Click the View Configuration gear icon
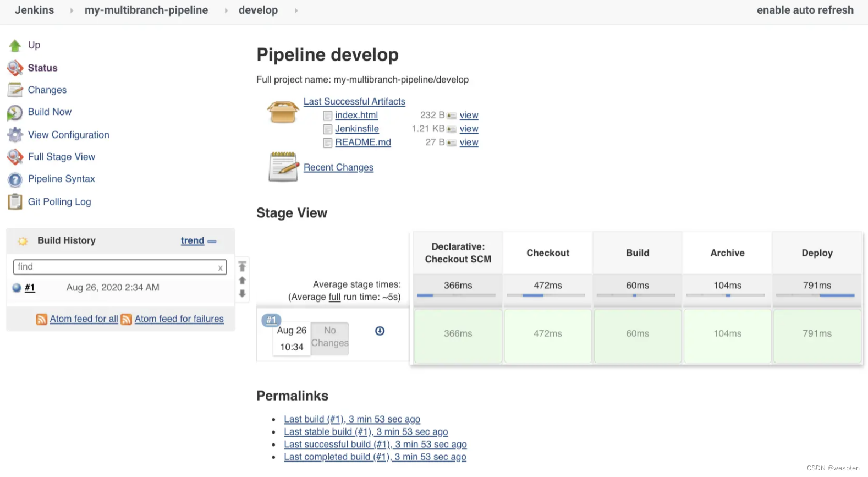The width and height of the screenshot is (868, 477). click(x=15, y=135)
